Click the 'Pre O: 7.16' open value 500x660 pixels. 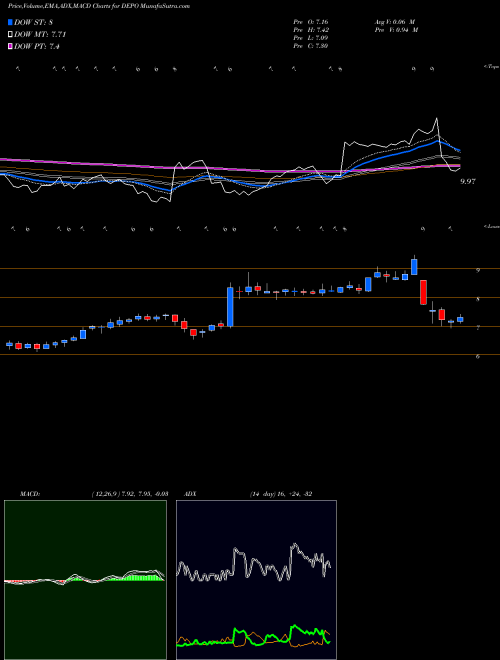(311, 22)
